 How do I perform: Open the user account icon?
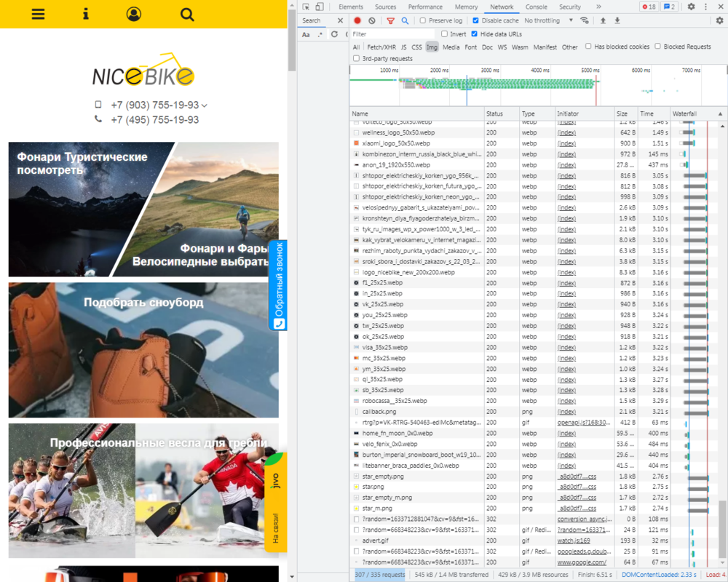(134, 14)
